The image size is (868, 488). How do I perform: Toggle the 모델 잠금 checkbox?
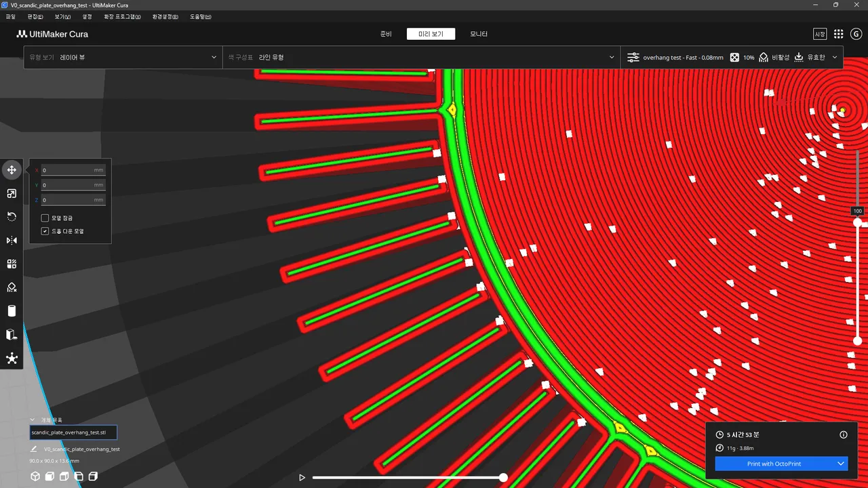click(x=45, y=218)
